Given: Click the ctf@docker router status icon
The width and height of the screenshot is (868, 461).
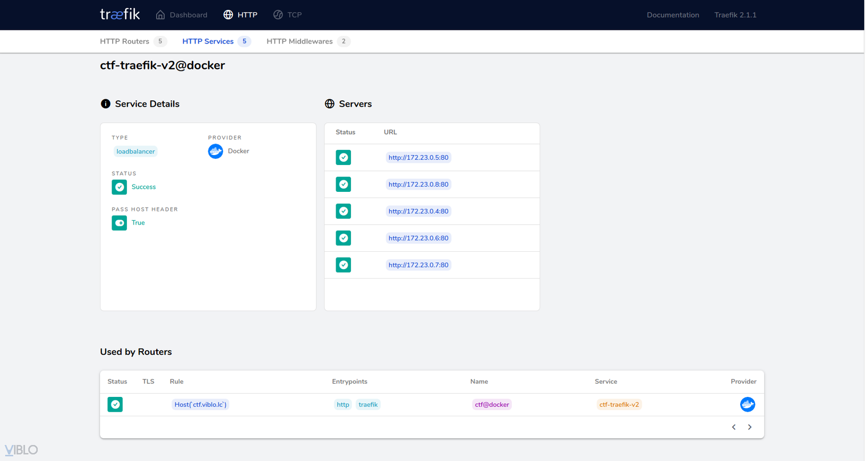Looking at the screenshot, I should coord(115,404).
